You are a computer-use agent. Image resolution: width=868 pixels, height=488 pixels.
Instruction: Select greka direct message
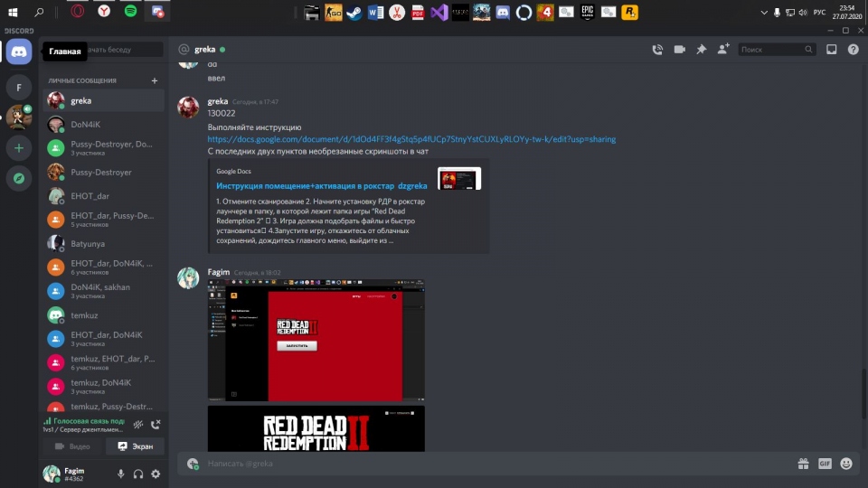[104, 100]
